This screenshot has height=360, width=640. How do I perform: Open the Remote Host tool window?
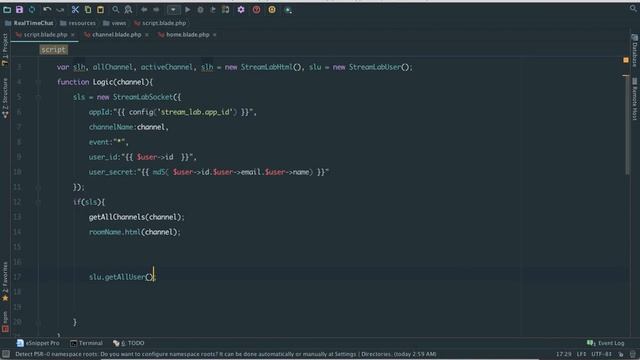[635, 99]
